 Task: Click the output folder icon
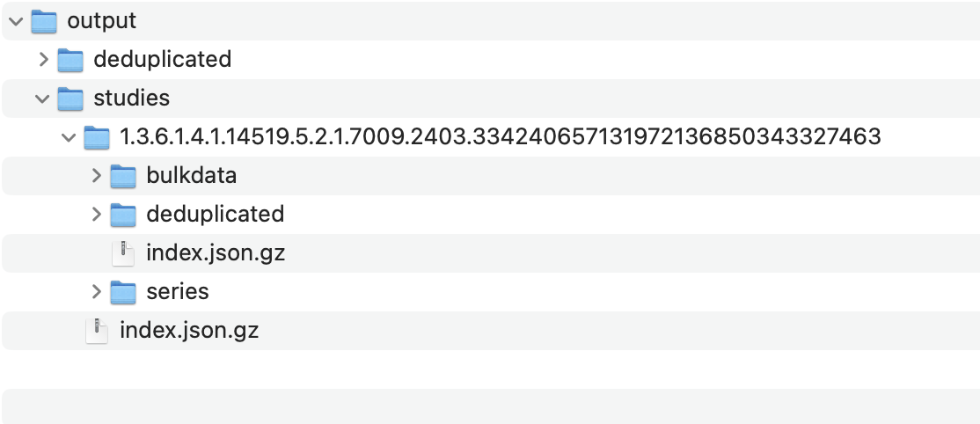[x=43, y=20]
